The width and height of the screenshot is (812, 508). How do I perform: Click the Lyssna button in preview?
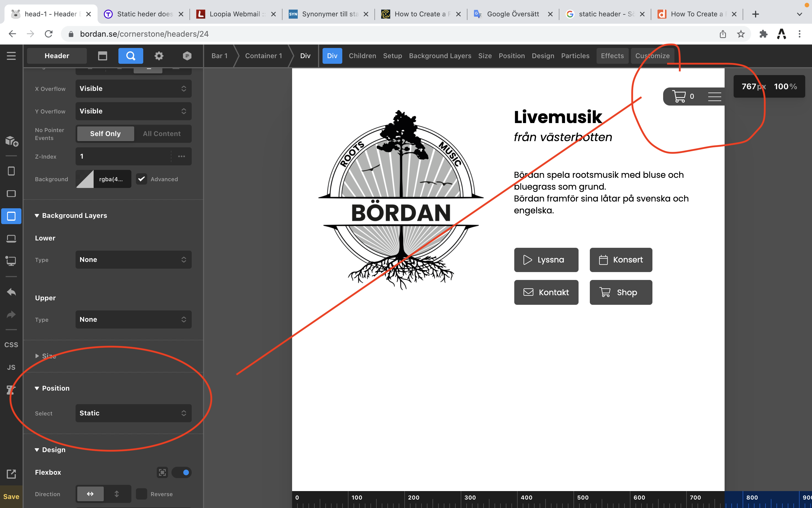[546, 260]
